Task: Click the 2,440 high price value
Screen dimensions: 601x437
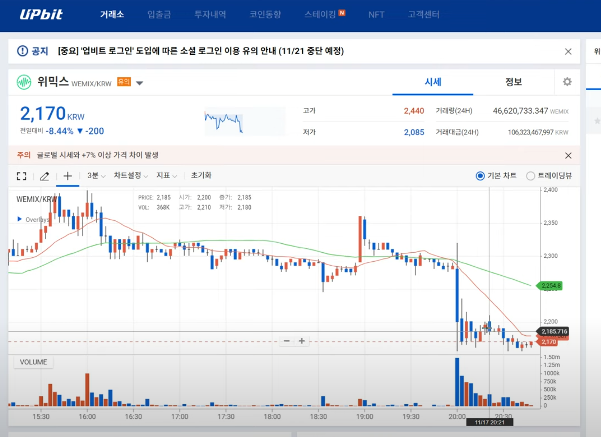Action: coord(414,111)
